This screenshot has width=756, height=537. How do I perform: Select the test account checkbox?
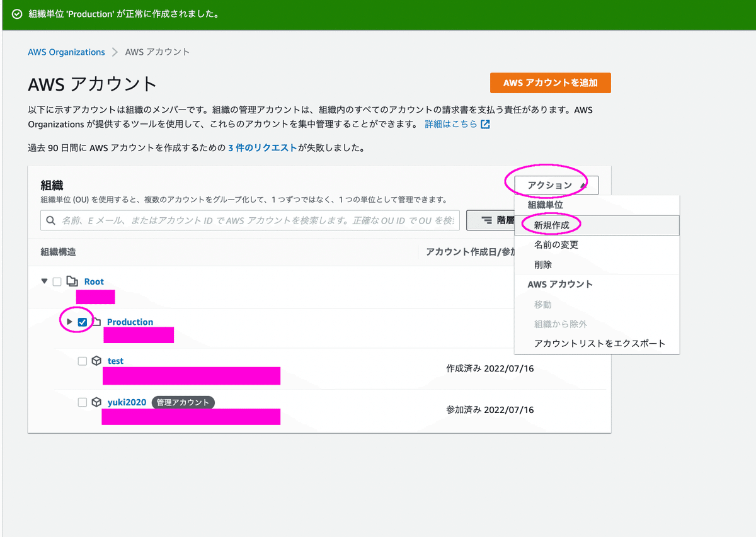(x=83, y=361)
